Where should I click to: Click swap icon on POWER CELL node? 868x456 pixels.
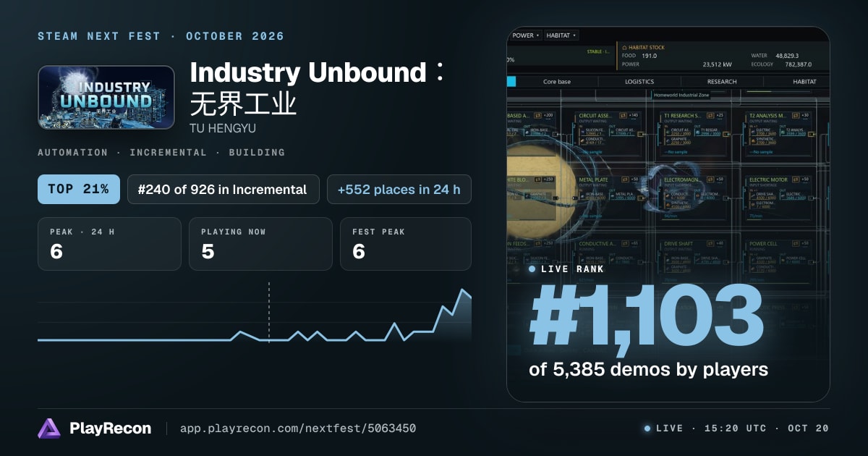(x=796, y=243)
